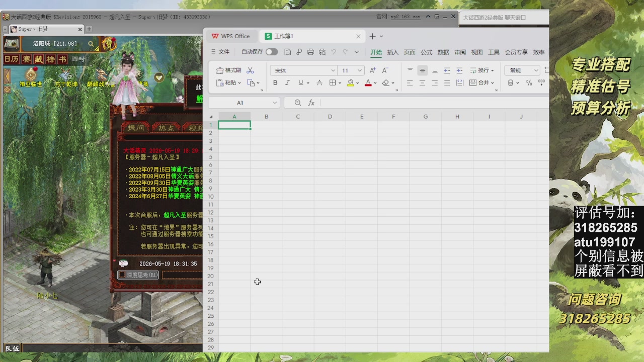Click the Increase Indent icon
Image resolution: width=644 pixels, height=362 pixels.
pyautogui.click(x=459, y=70)
